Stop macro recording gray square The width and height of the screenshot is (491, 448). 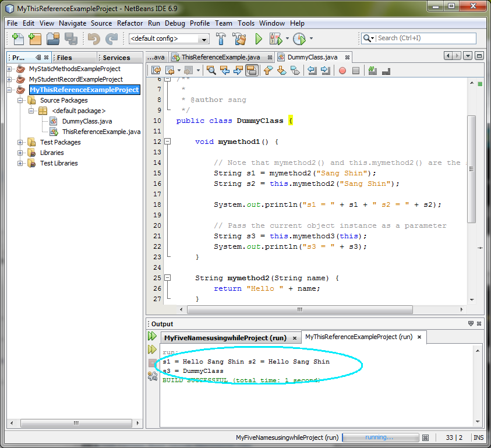[356, 71]
